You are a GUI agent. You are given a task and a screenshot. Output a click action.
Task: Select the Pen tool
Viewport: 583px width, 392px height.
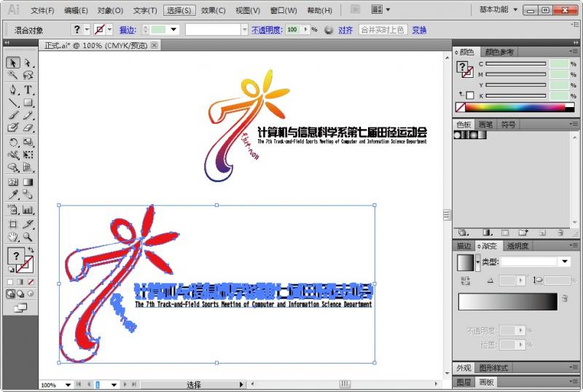tap(12, 90)
